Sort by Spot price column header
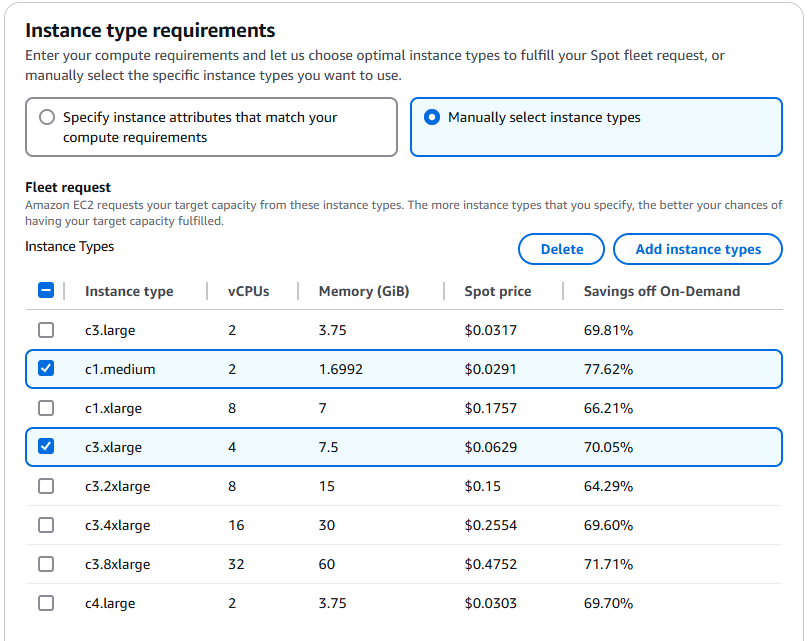The width and height of the screenshot is (809, 641). pos(498,291)
